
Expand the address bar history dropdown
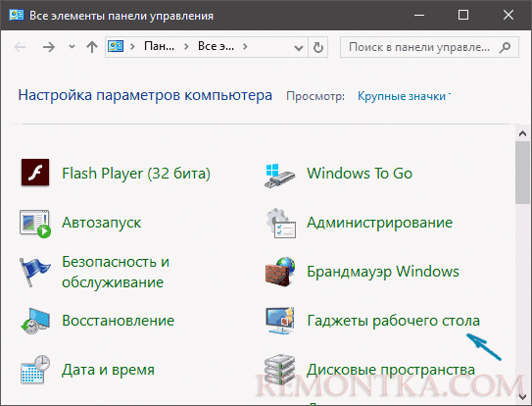tap(299, 48)
